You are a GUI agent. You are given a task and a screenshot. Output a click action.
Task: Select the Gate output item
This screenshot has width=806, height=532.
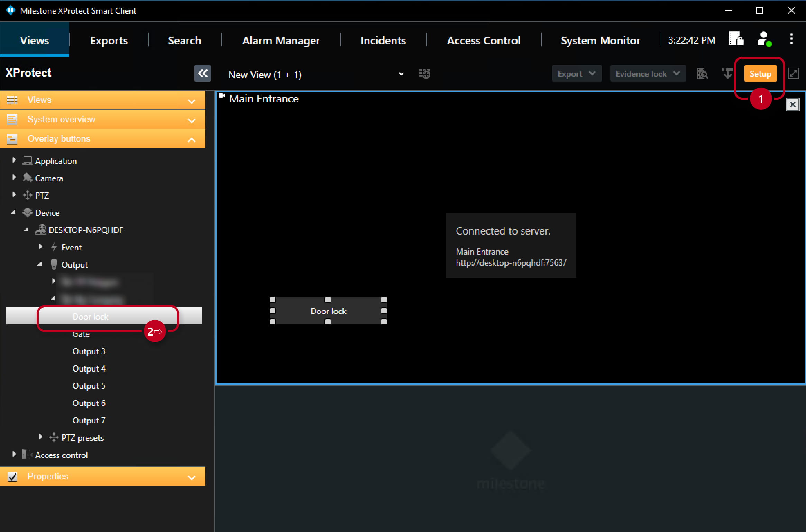click(81, 334)
